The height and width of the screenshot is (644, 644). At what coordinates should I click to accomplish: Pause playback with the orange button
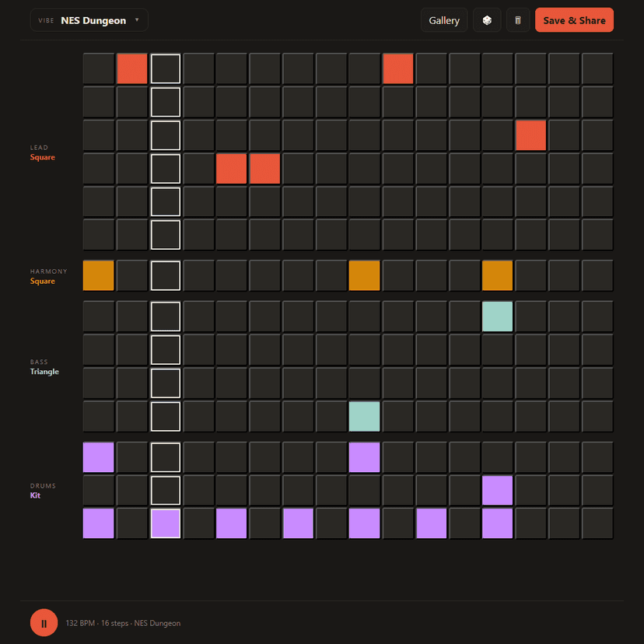[x=44, y=622]
